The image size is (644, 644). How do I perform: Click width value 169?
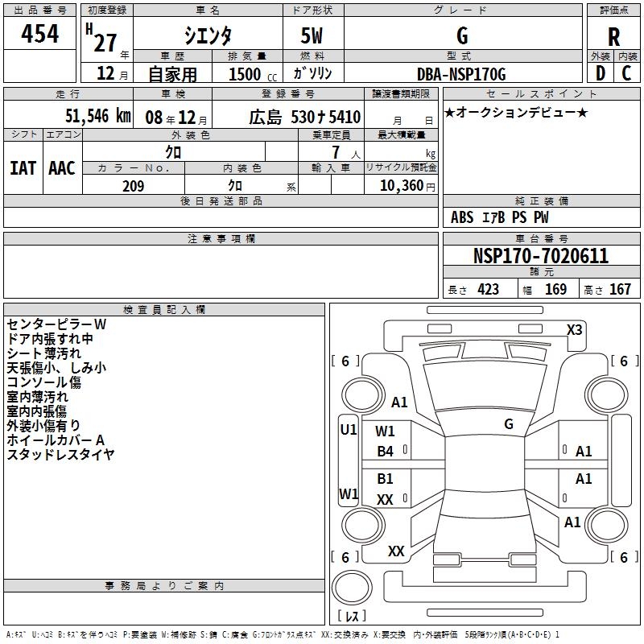pyautogui.click(x=555, y=290)
